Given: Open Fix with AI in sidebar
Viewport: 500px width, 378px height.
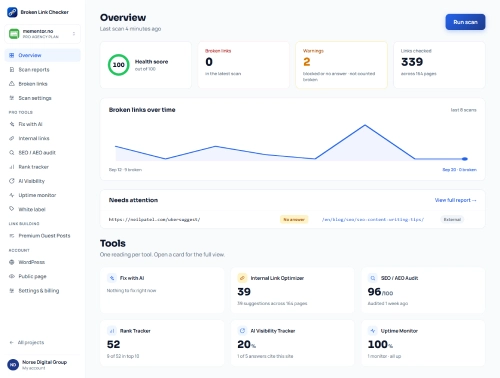Looking at the screenshot, I should (x=42, y=124).
